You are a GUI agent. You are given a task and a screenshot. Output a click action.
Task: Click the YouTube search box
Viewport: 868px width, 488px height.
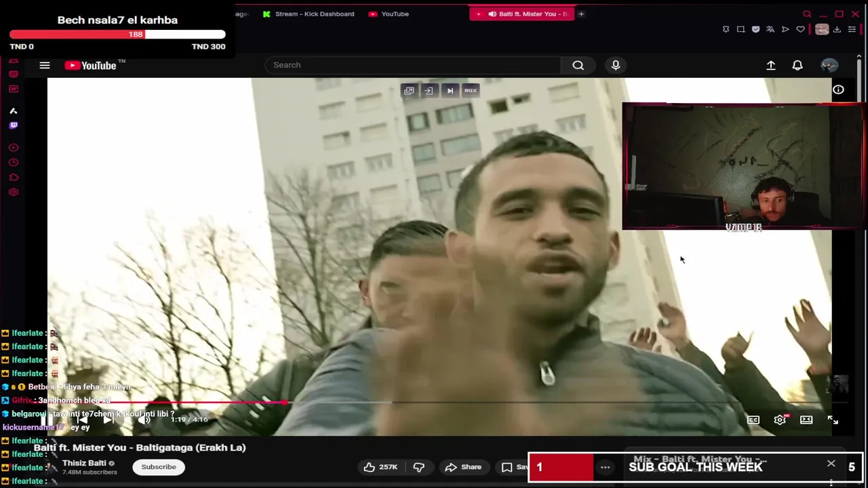click(x=412, y=65)
